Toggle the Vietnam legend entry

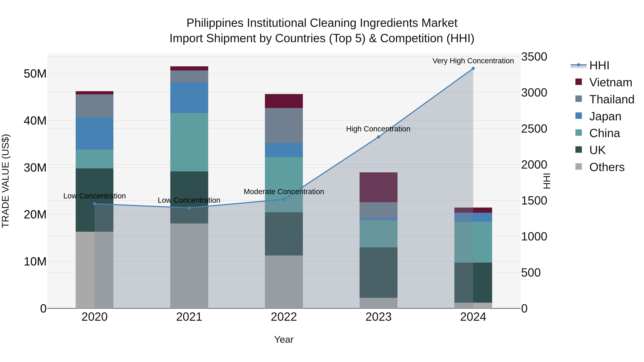604,82
